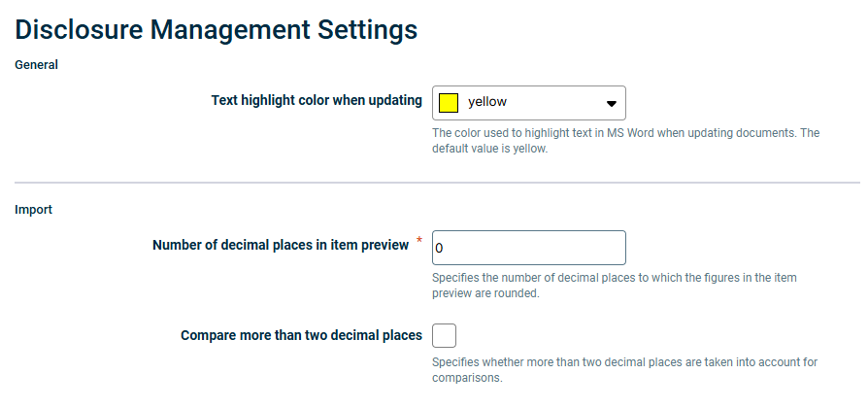Click the default value is yellow note

pos(489,149)
